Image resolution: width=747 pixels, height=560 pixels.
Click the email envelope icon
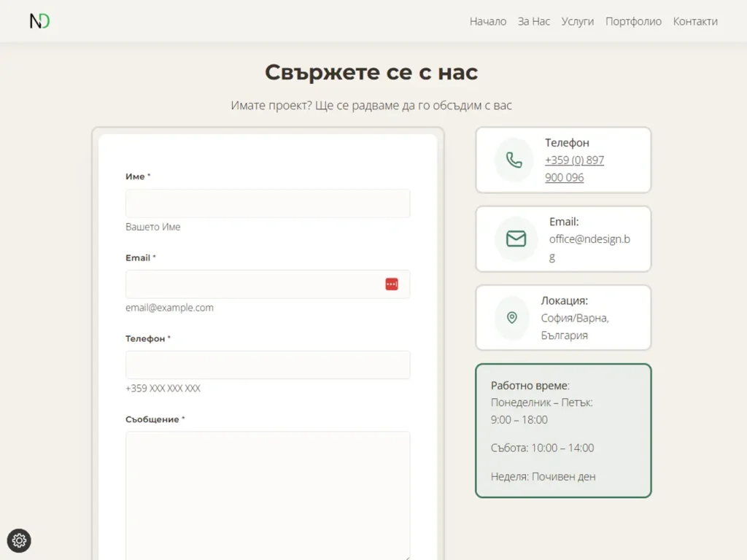[x=516, y=238]
